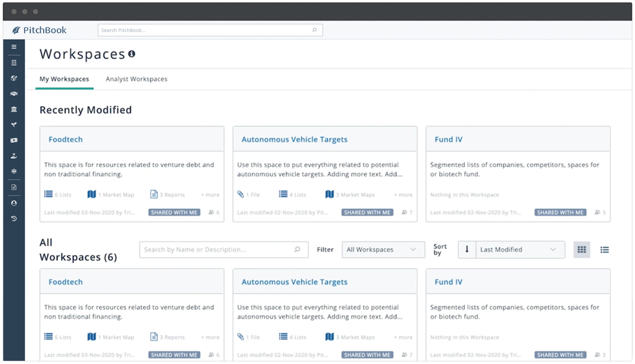This screenshot has width=635, height=364.
Task: Click the 'Recently Modified' heading
Action: click(86, 110)
